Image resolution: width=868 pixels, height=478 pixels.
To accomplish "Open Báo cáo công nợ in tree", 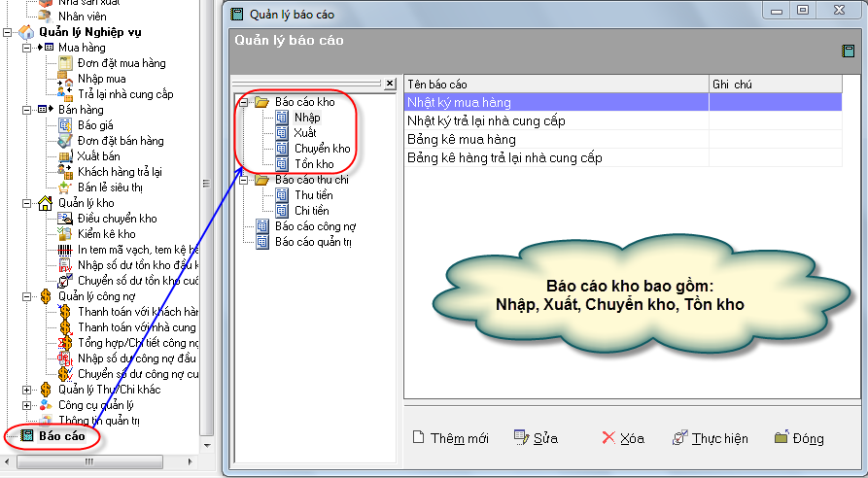I will click(312, 226).
